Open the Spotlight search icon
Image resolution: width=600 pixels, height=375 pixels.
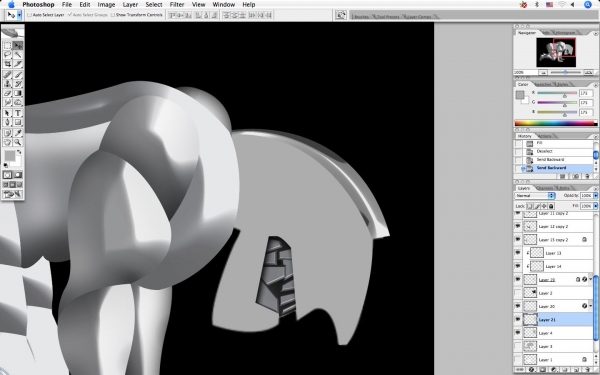pos(588,5)
